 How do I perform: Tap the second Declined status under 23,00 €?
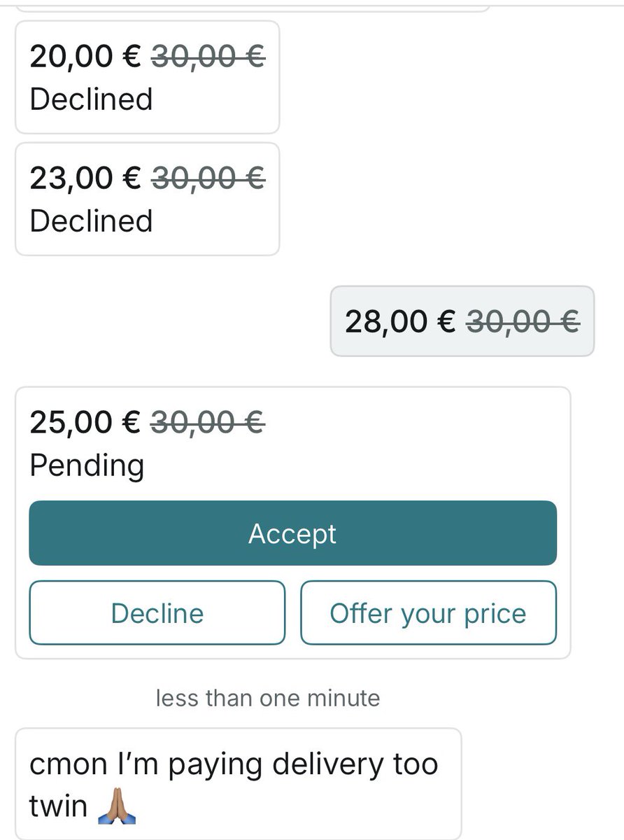pyautogui.click(x=91, y=220)
